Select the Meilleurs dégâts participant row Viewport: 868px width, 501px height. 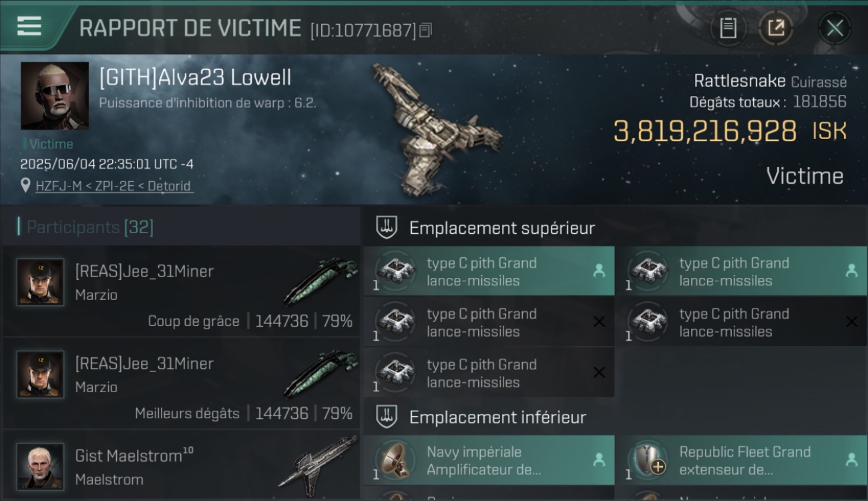pos(181,383)
